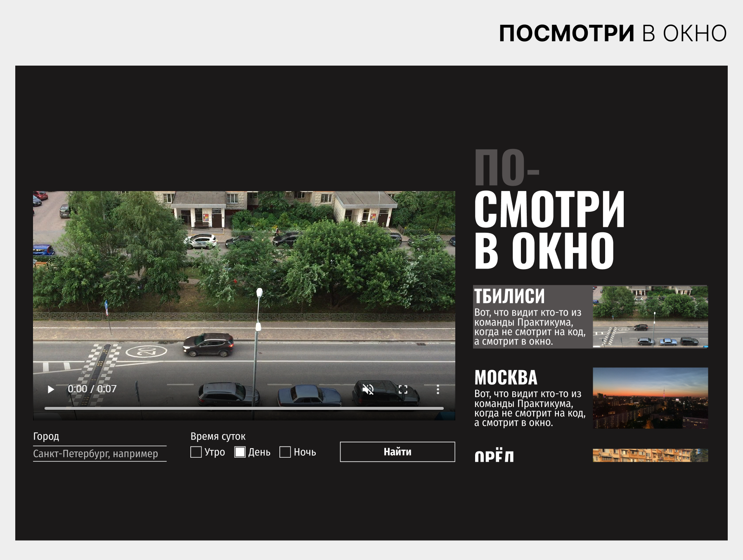Screen dimensions: 743x560
Task: Click the 0:00 / 0:07 time display
Action: coord(92,389)
